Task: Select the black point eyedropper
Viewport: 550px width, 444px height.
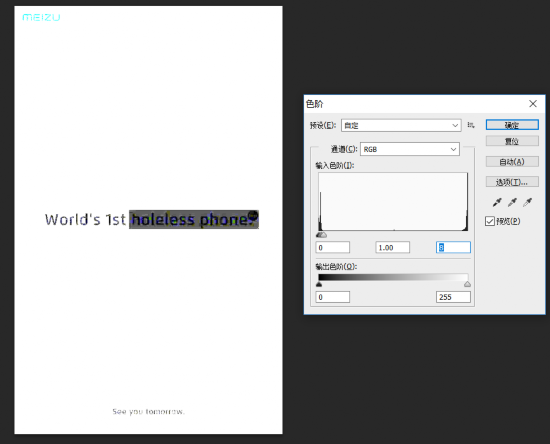Action: (x=497, y=202)
